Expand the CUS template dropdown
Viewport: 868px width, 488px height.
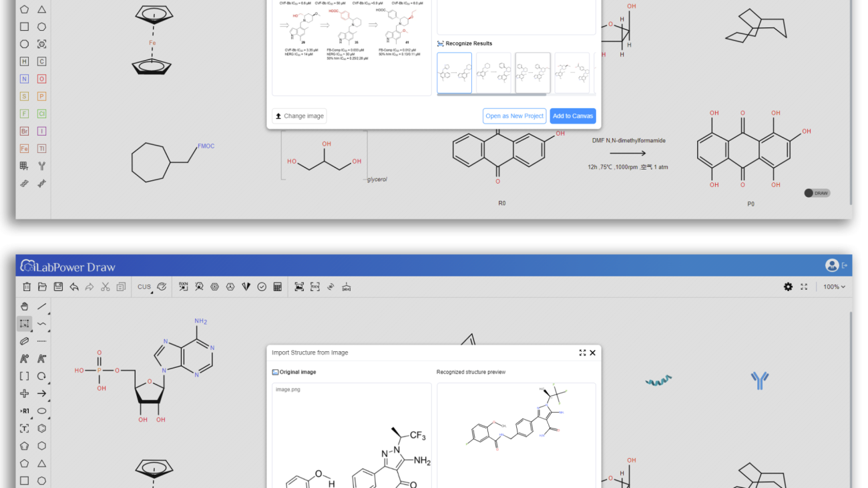tap(145, 286)
